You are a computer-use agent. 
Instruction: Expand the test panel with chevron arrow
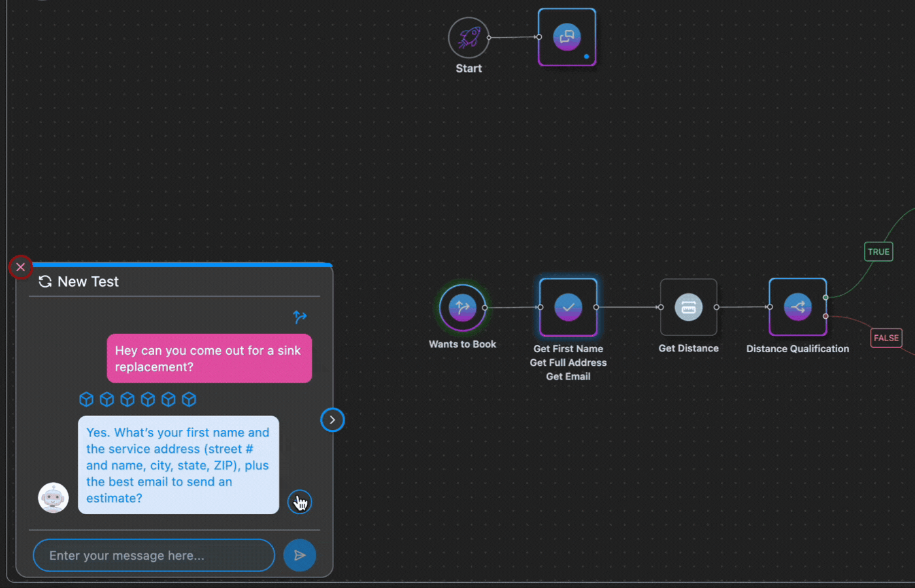click(332, 420)
